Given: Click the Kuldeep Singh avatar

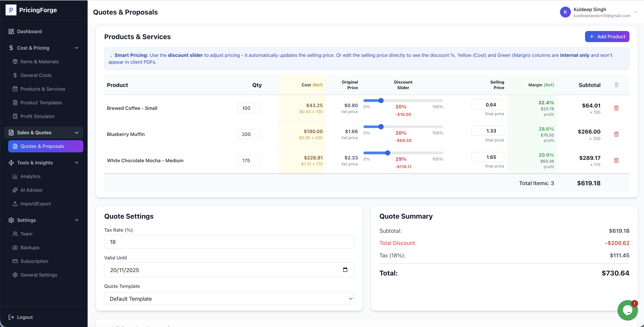Looking at the screenshot, I should coord(565,12).
